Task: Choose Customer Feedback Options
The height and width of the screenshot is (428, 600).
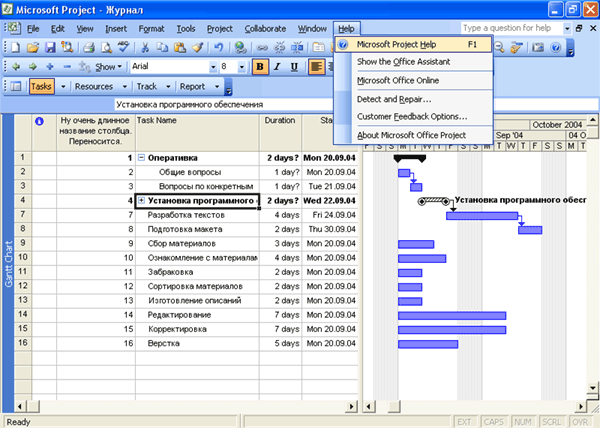Action: click(x=413, y=116)
